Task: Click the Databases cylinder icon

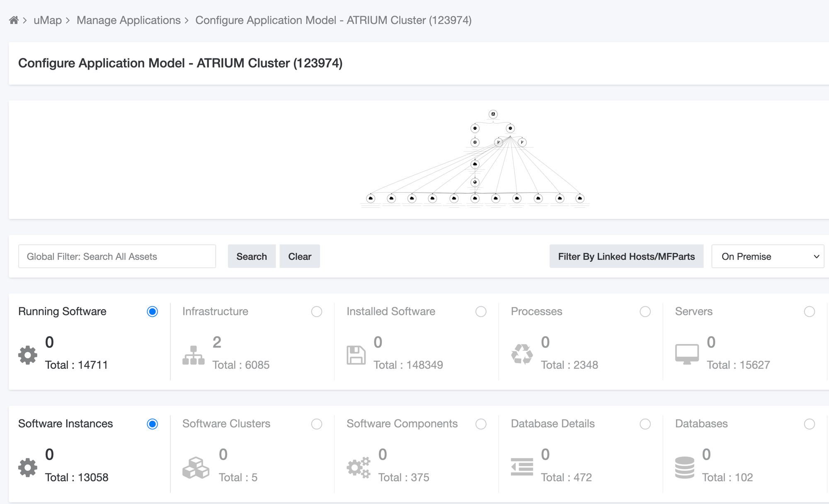Action: pyautogui.click(x=684, y=468)
